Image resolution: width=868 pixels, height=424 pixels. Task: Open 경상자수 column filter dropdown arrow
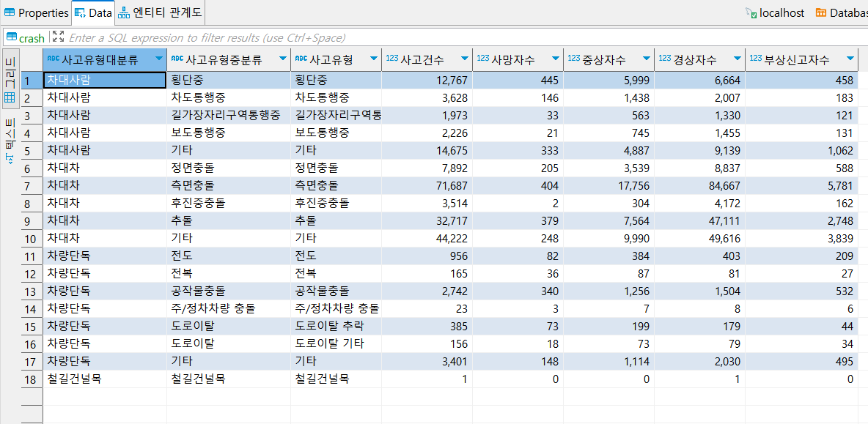click(737, 59)
